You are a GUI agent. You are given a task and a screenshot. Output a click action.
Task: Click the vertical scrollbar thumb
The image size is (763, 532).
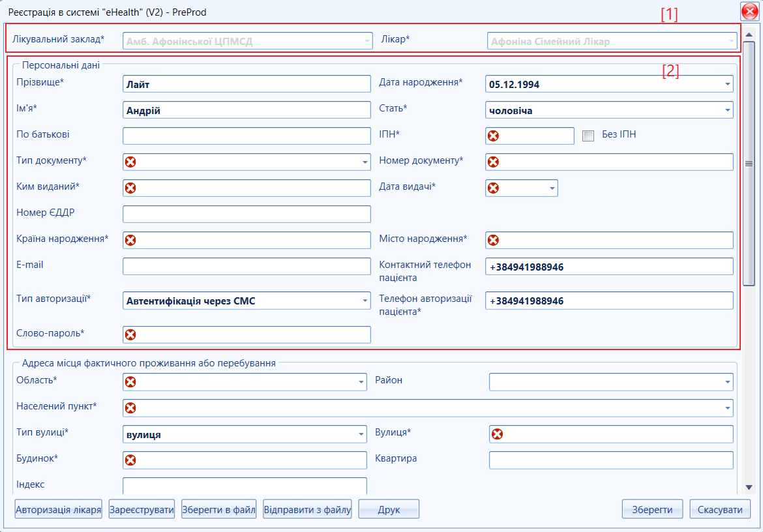click(x=749, y=164)
